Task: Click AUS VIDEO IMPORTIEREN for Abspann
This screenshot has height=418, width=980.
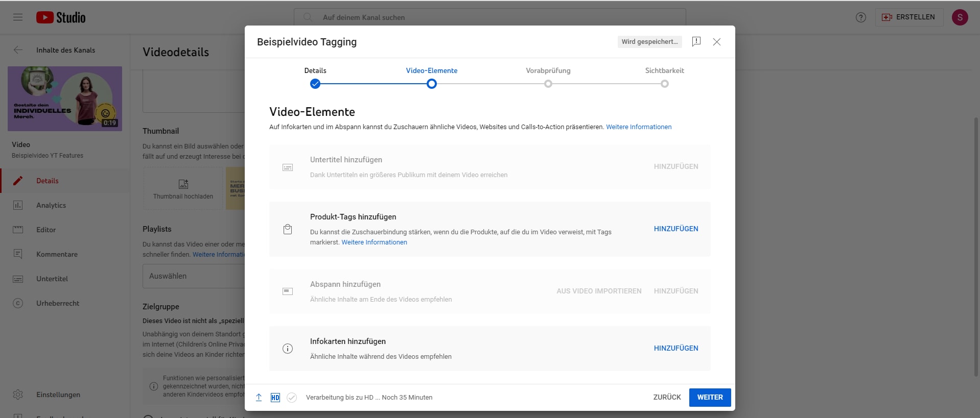Action: (x=599, y=291)
